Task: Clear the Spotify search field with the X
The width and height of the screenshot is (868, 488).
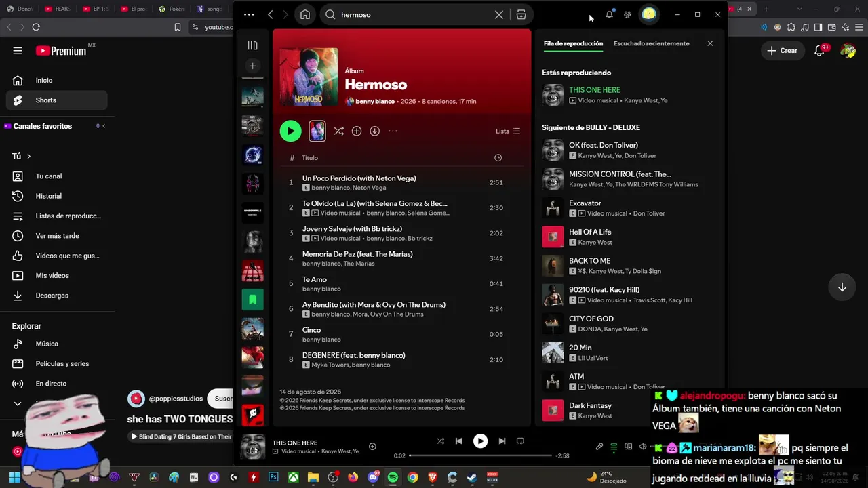Action: pos(499,14)
